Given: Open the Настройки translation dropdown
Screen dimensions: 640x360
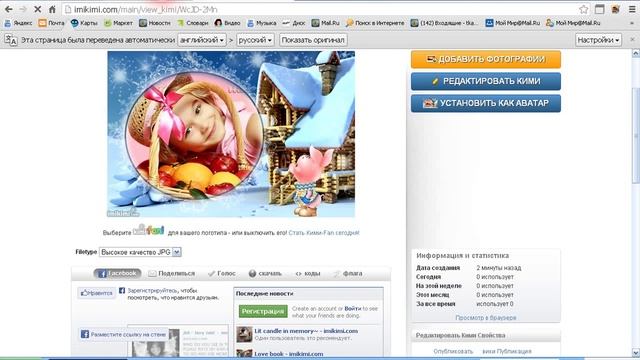Looking at the screenshot, I should tap(598, 40).
